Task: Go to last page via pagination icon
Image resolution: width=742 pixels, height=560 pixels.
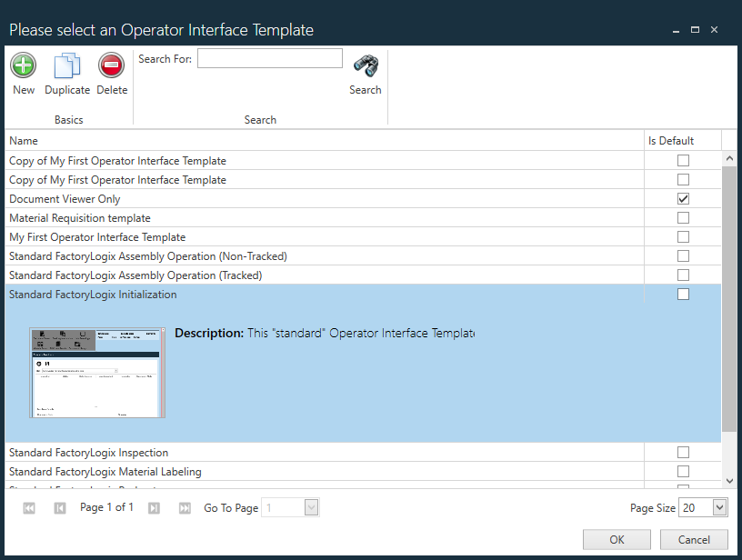Action: (x=185, y=507)
